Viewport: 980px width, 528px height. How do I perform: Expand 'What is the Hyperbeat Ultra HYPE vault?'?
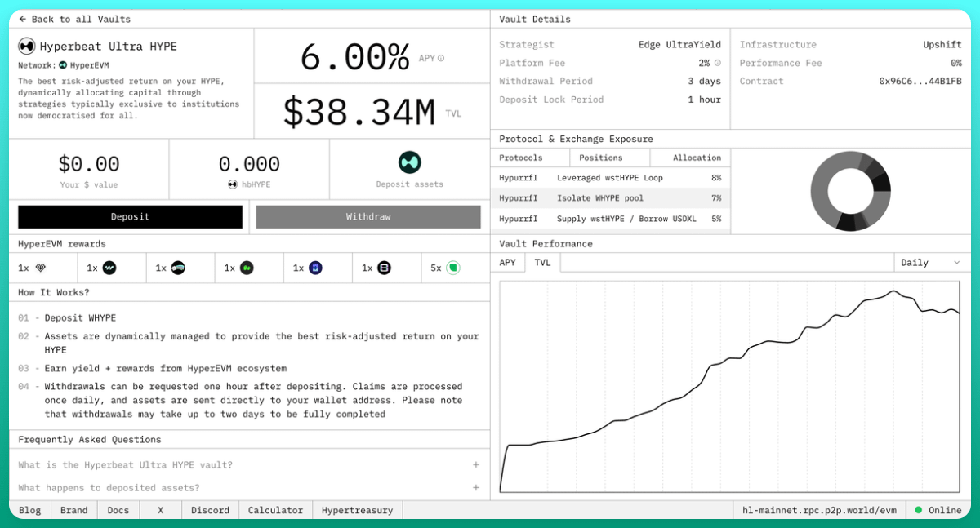pos(249,465)
